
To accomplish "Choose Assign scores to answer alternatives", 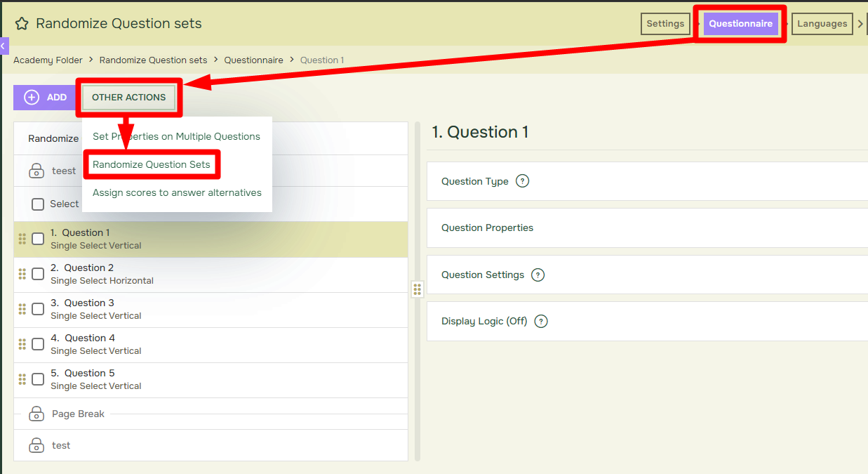I will [x=177, y=192].
